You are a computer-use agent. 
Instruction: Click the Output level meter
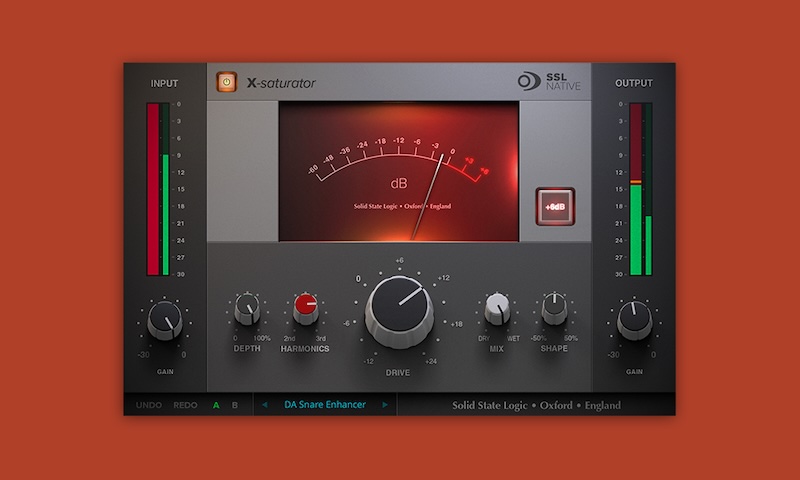tap(640, 188)
